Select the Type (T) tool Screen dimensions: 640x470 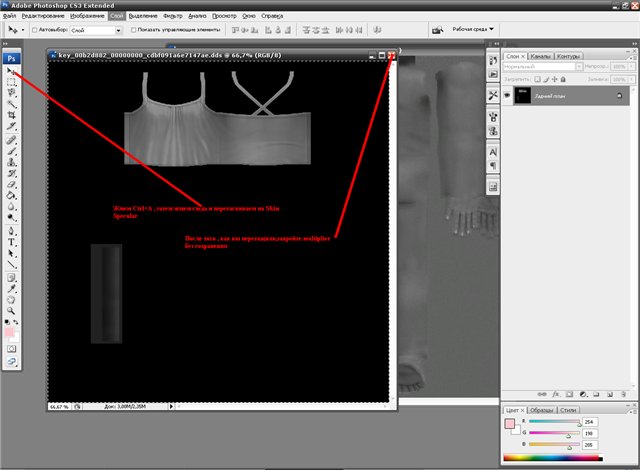coord(12,241)
